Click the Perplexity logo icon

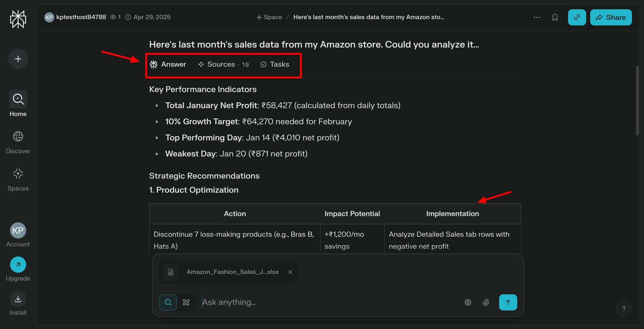point(18,19)
